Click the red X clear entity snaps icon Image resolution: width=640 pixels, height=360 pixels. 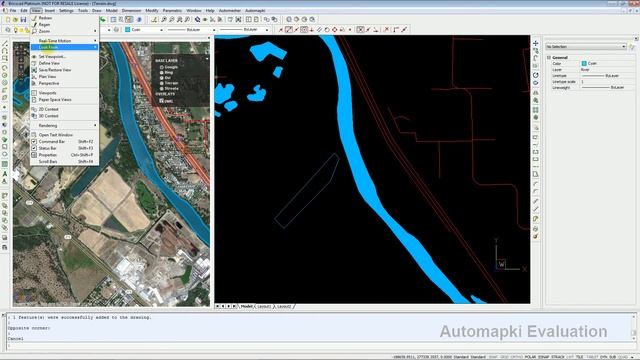(x=386, y=30)
